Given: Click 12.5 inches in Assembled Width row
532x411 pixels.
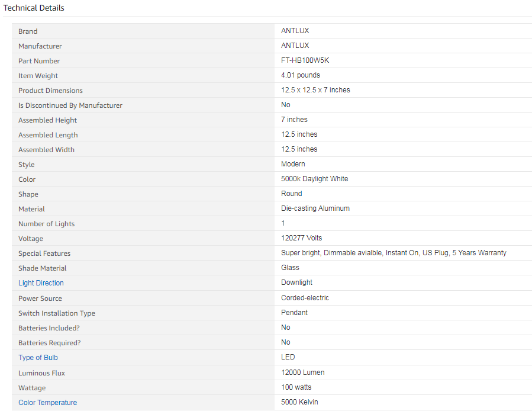Looking at the screenshot, I should [299, 149].
